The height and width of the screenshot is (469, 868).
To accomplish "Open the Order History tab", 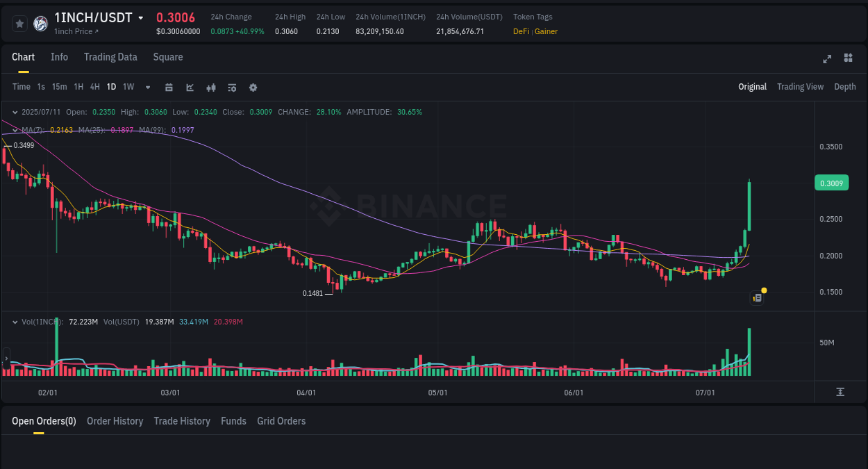I will pyautogui.click(x=115, y=421).
